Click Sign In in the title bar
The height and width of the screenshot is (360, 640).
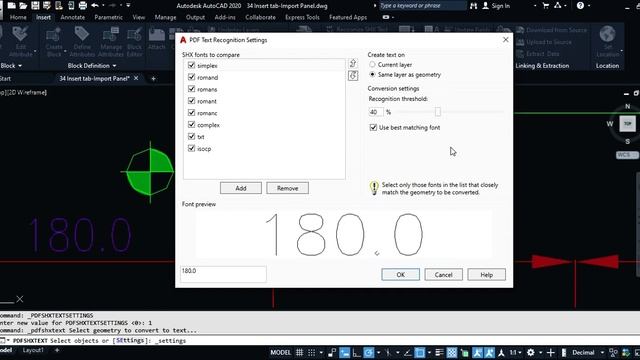point(496,6)
